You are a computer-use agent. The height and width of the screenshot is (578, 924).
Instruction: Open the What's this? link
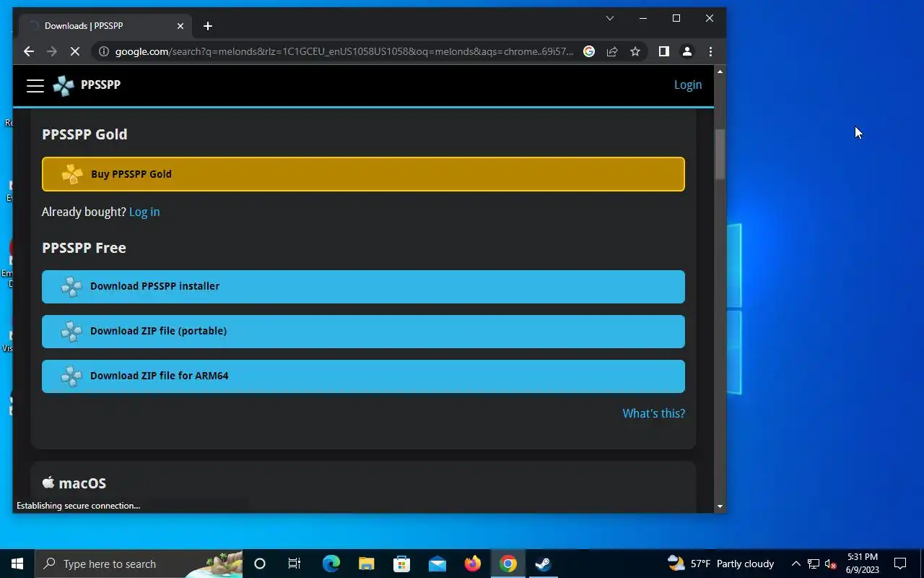pos(653,413)
